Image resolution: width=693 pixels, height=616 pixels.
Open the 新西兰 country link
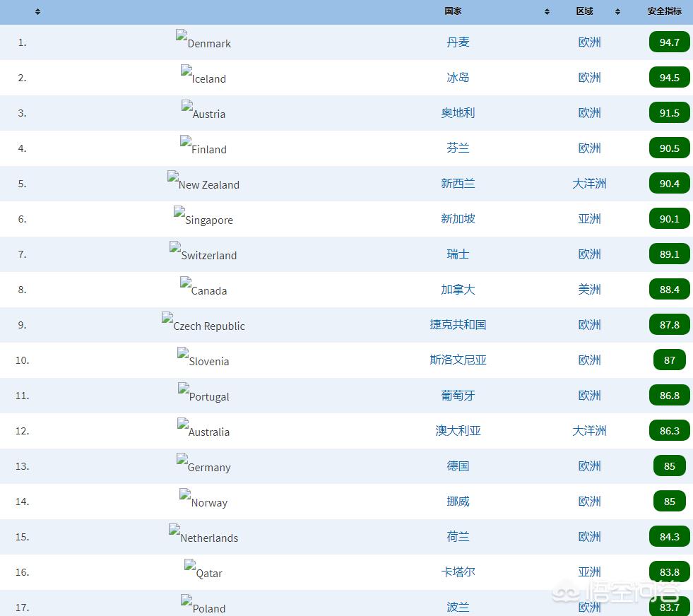point(458,184)
